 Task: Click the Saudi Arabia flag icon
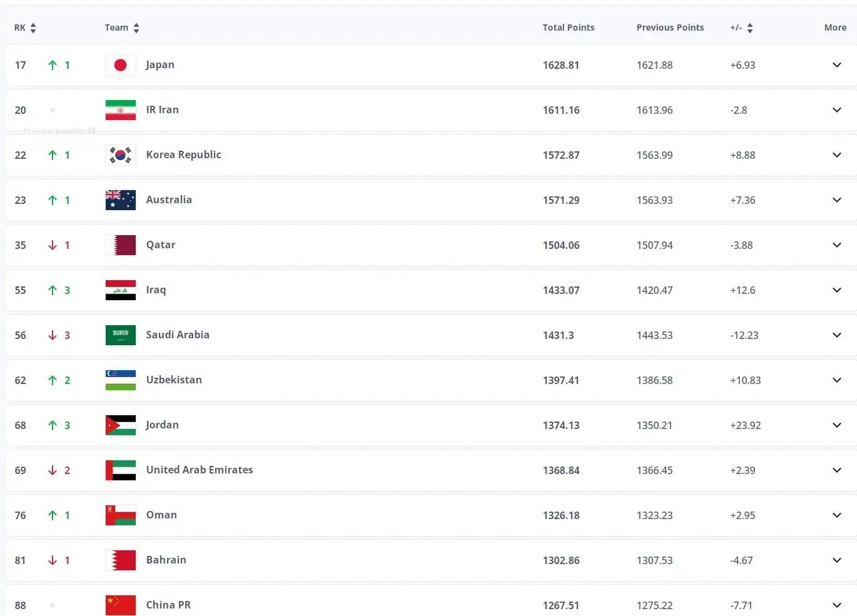(121, 335)
